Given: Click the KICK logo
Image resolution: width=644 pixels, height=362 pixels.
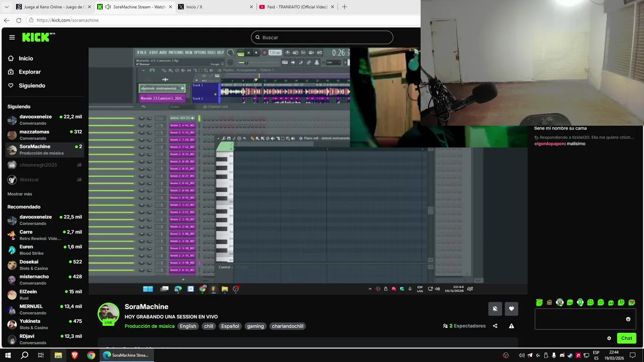Looking at the screenshot, I should (38, 37).
